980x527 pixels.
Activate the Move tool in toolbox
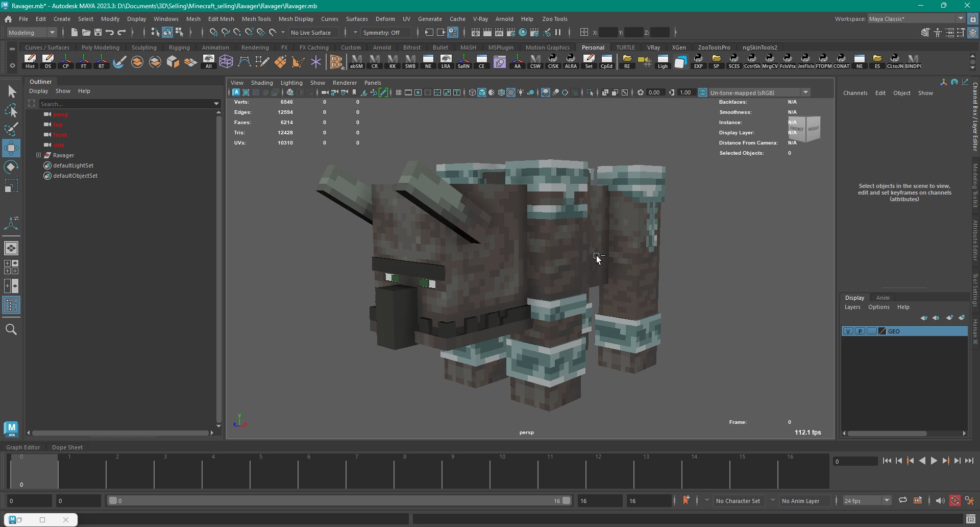11,148
